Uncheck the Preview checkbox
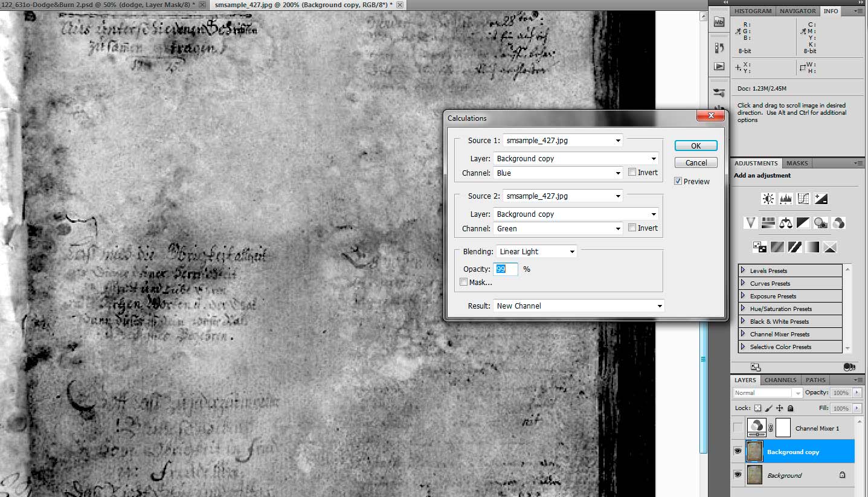This screenshot has width=868, height=497. (678, 181)
